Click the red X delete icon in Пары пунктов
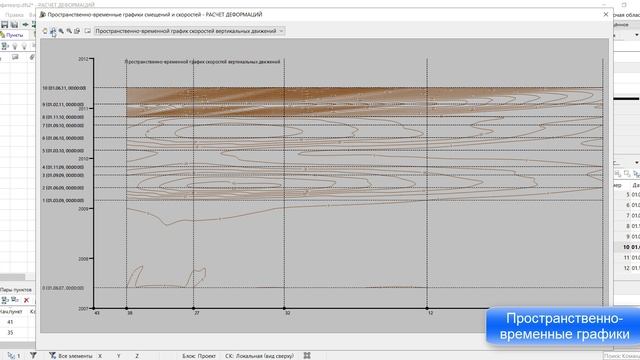Image resolution: width=640 pixels, height=360 pixels. (x=27, y=300)
